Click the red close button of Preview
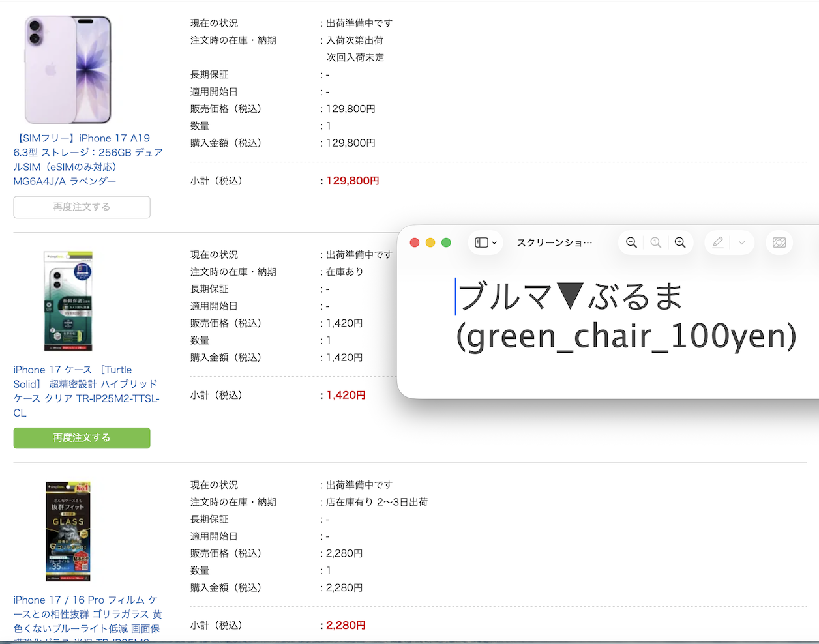819x644 pixels. [414, 242]
